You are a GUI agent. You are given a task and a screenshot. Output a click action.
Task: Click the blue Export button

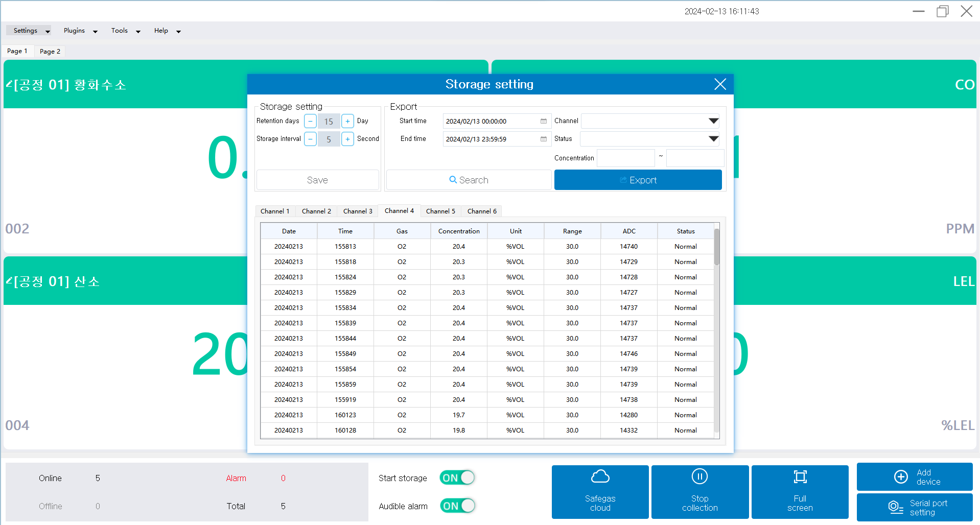(x=638, y=180)
